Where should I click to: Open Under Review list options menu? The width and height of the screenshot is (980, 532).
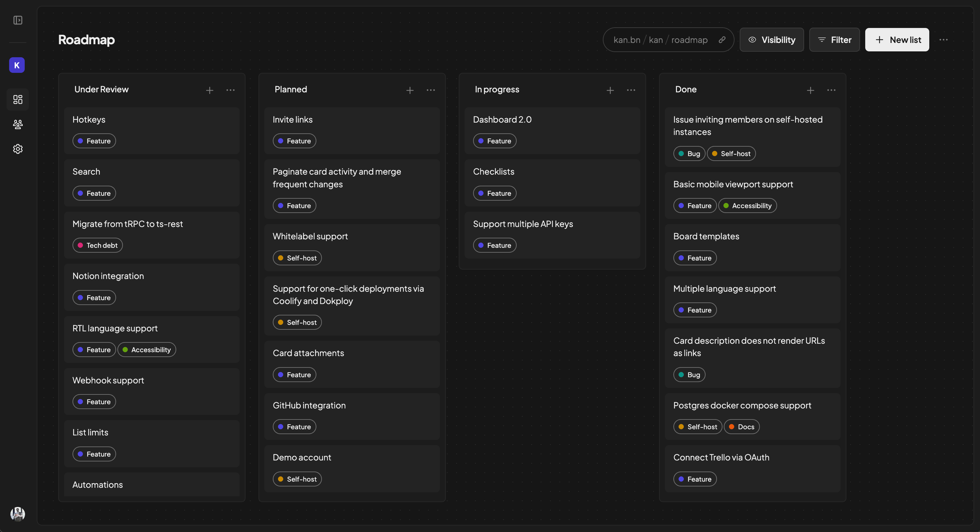tap(231, 90)
